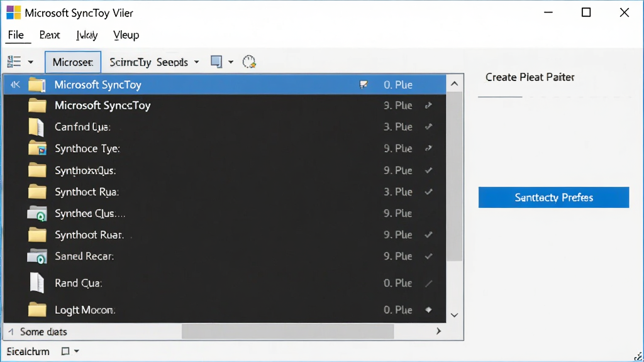The image size is (644, 362).
Task: Open the Bent menu
Action: pyautogui.click(x=50, y=35)
